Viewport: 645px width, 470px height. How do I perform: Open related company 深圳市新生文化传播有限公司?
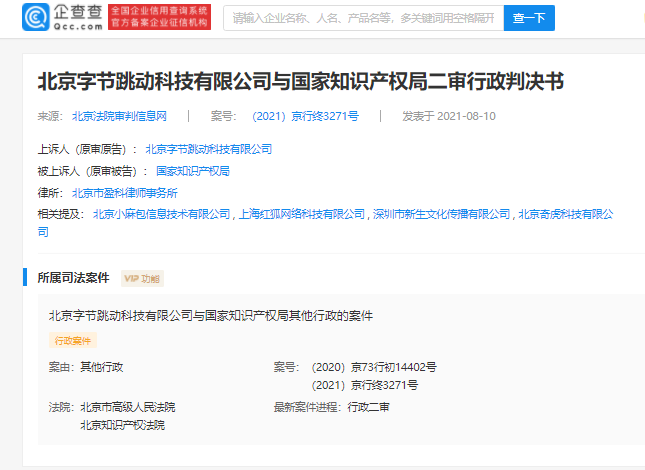pos(442,214)
